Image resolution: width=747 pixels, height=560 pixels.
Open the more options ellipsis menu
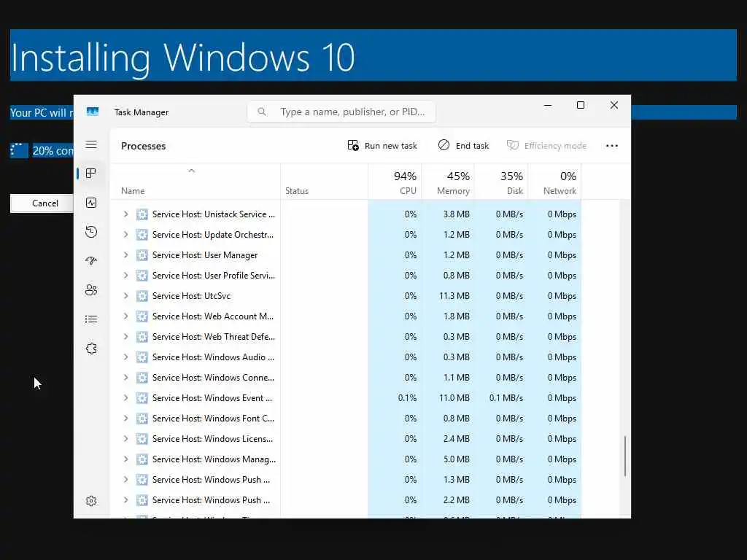pos(612,146)
